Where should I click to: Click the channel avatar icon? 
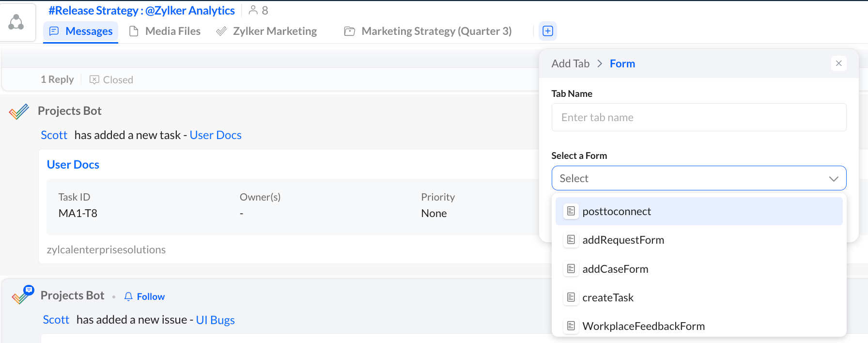click(16, 22)
